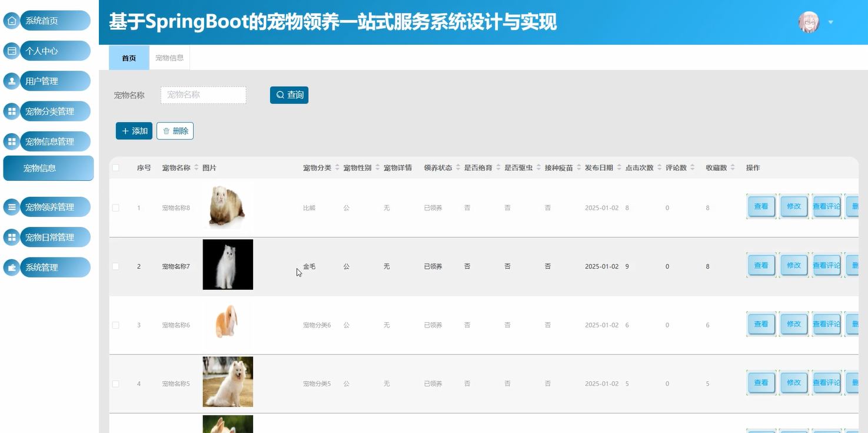868x433 pixels.
Task: Check the row checkbox for 宠物名称5
Action: point(115,384)
